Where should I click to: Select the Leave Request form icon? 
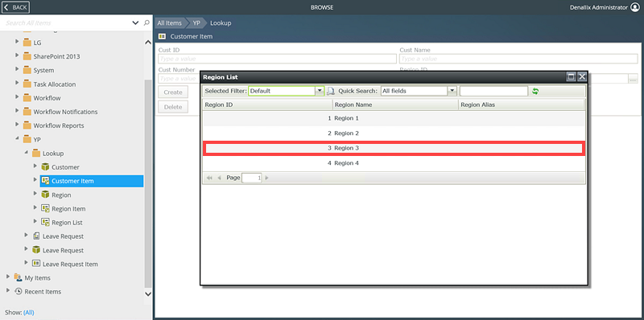(36, 236)
